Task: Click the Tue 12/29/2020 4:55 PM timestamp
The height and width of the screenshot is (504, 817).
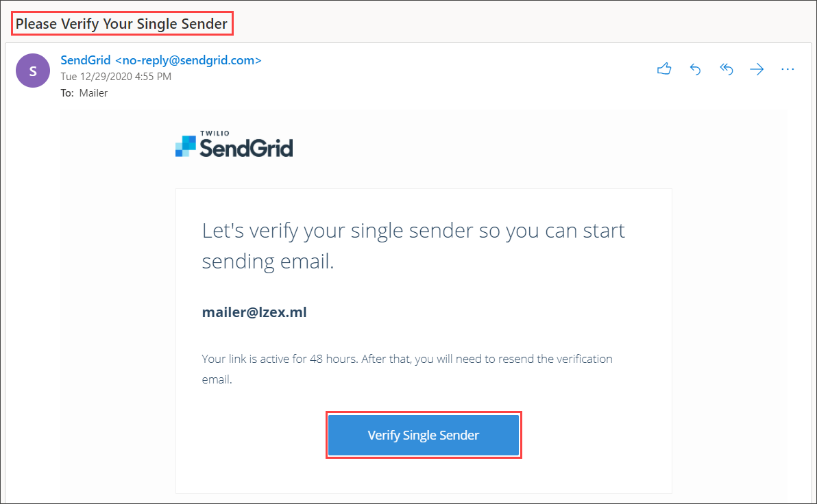Action: [116, 77]
